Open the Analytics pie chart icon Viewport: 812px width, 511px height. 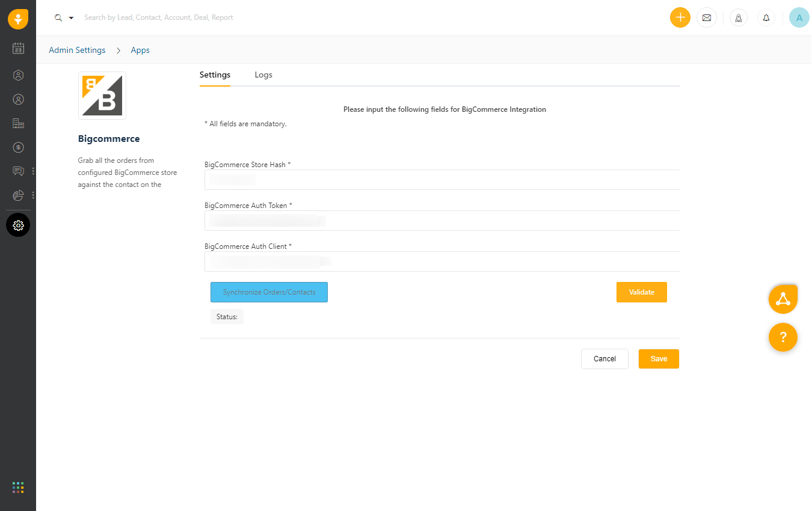point(18,195)
